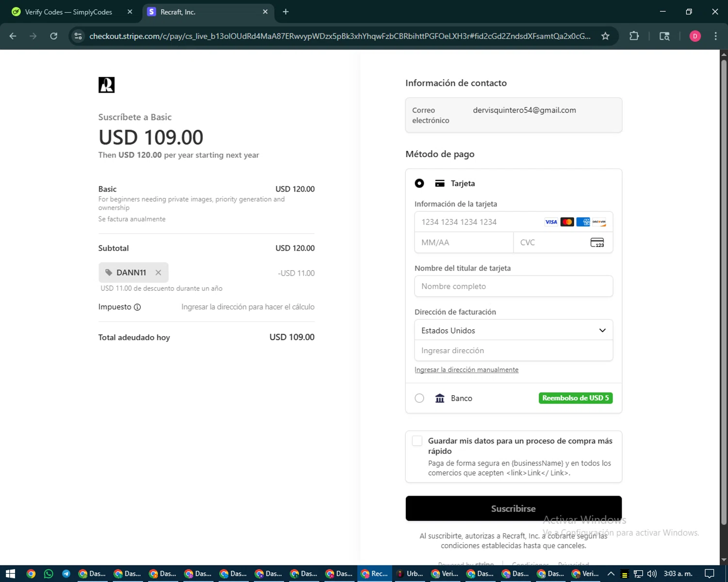Click Ingresar la dirección manualmente link
The width and height of the screenshot is (728, 582).
pyautogui.click(x=466, y=370)
